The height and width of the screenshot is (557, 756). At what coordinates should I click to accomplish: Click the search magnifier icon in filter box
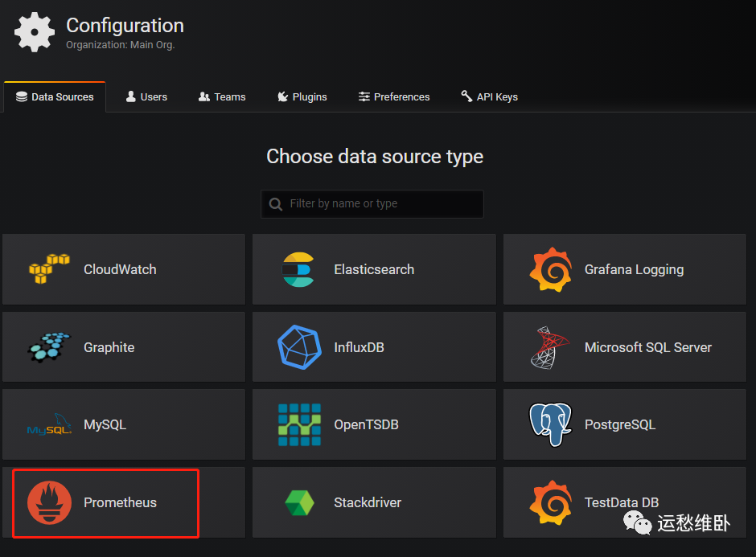[275, 204]
